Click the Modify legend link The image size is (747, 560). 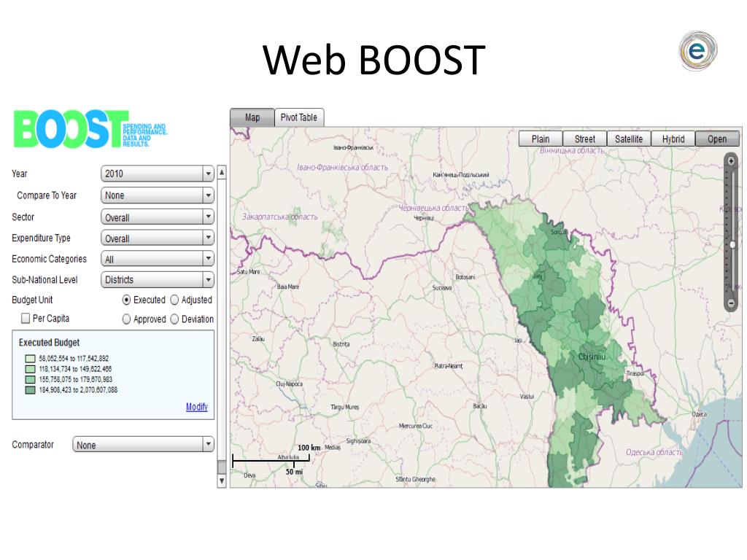coord(197,407)
